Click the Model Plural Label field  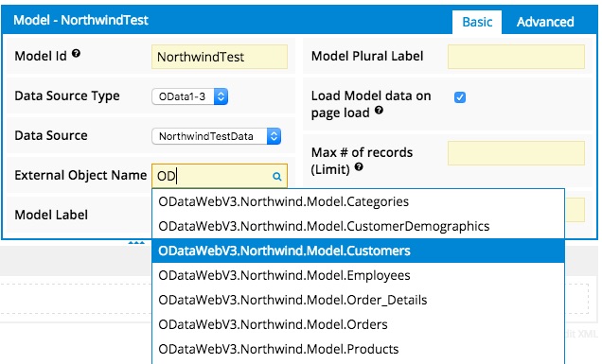(516, 57)
